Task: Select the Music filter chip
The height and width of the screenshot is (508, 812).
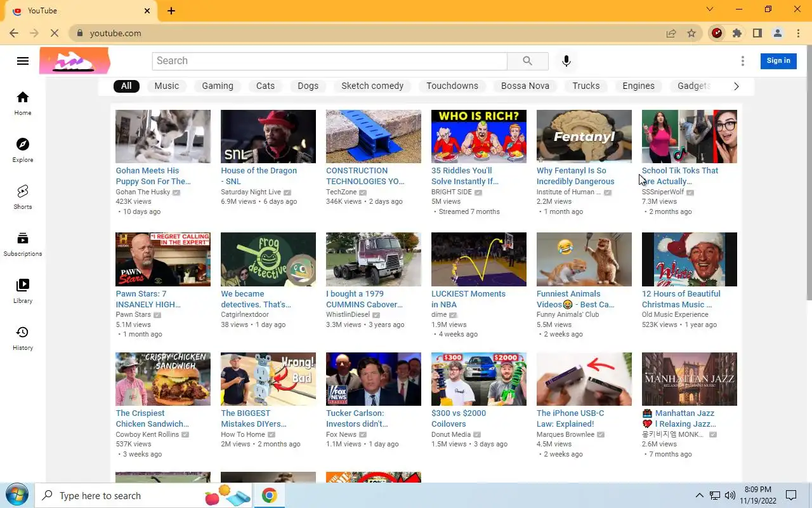Action: tap(167, 86)
